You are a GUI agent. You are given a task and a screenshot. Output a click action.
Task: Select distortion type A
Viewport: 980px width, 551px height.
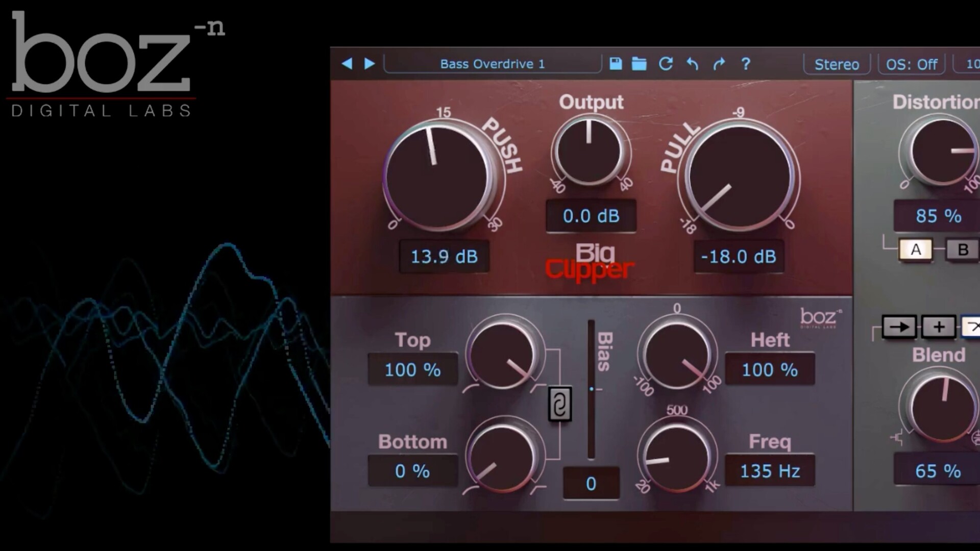pos(916,249)
